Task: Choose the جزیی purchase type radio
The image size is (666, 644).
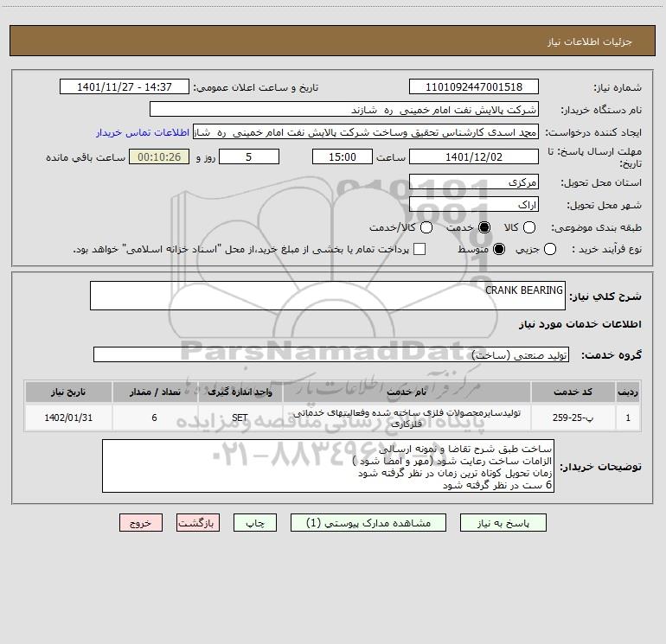Action: point(549,249)
